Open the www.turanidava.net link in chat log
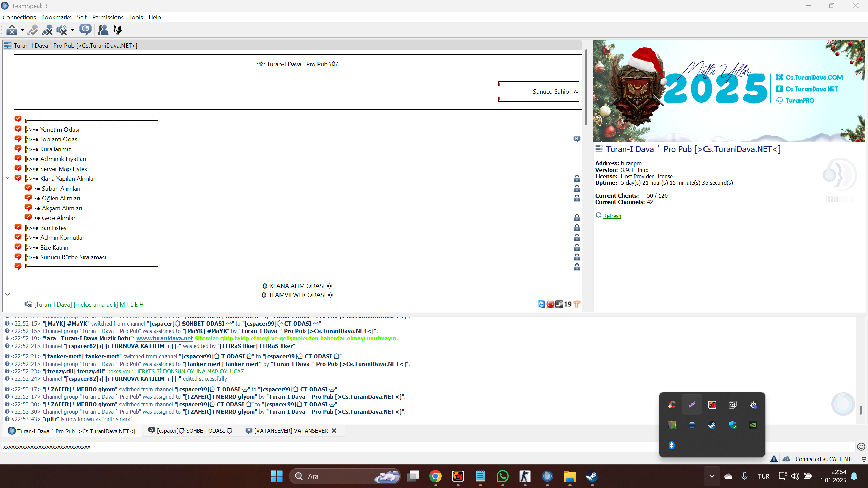 pyautogui.click(x=165, y=338)
